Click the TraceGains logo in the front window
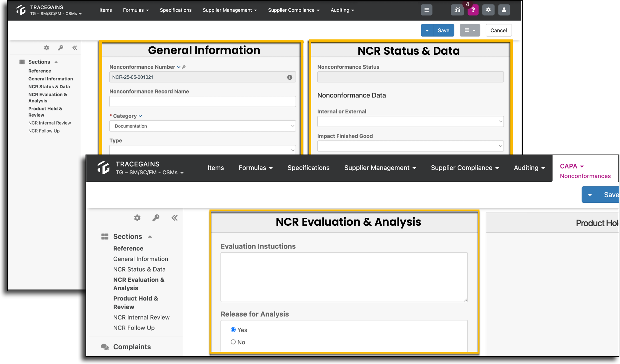The image size is (620, 364). [x=104, y=168]
